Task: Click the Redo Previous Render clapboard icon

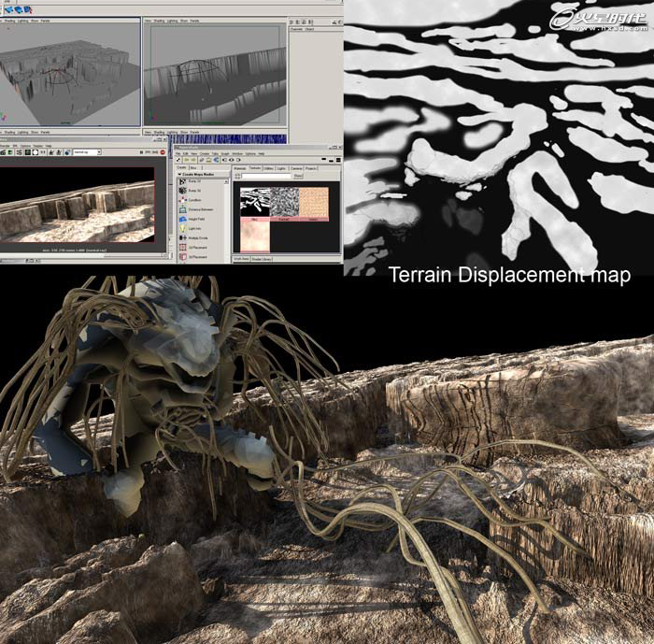Action: tap(3, 152)
